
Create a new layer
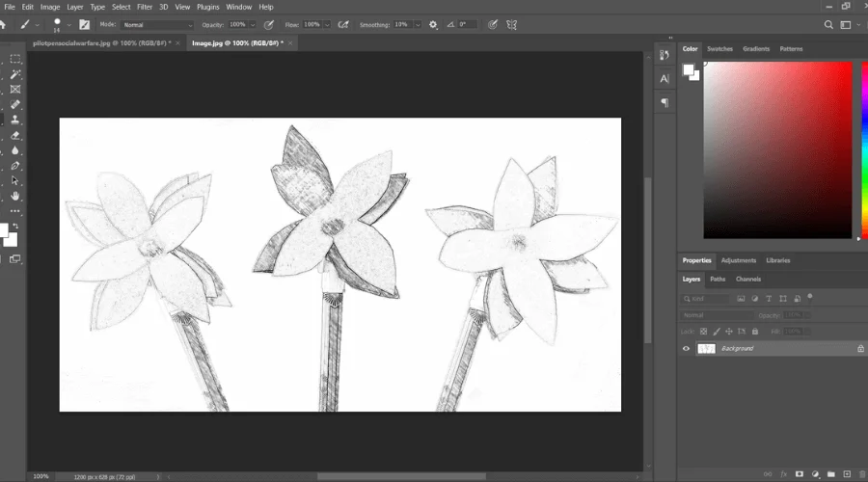click(x=847, y=473)
